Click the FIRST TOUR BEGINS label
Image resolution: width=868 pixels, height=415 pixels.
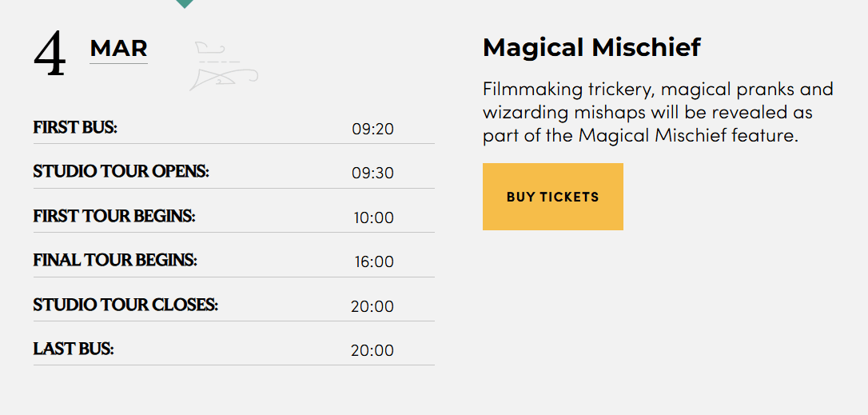tap(114, 216)
